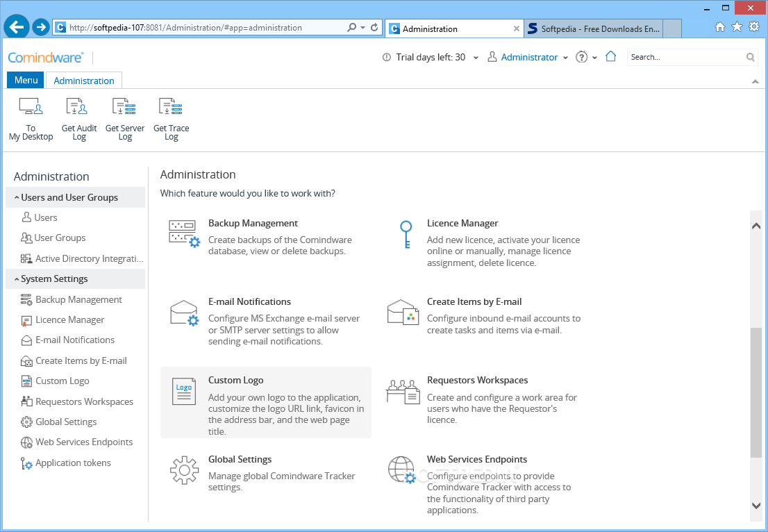Viewport: 768px width, 532px height.
Task: Open the Requestors Workspaces heading link
Action: tap(477, 380)
